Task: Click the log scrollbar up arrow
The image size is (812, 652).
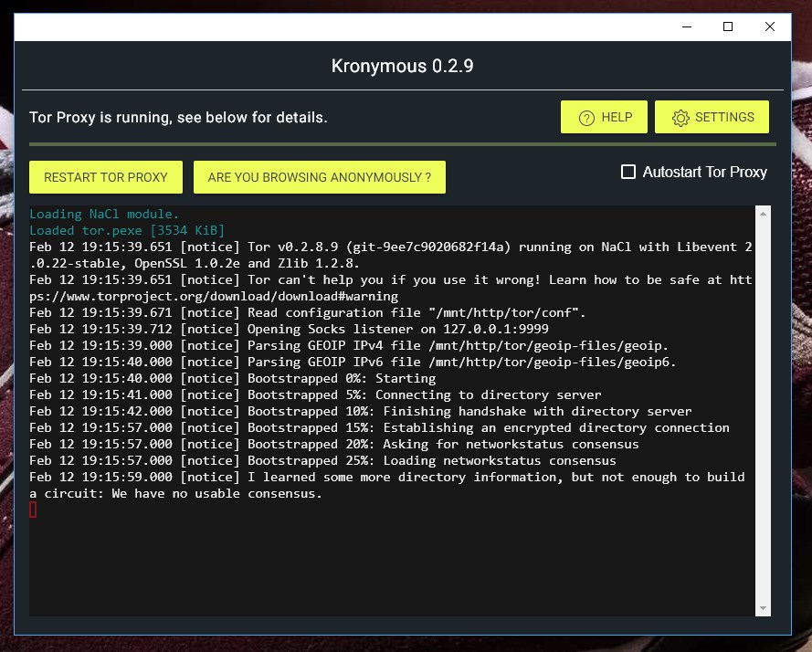Action: pos(763,214)
